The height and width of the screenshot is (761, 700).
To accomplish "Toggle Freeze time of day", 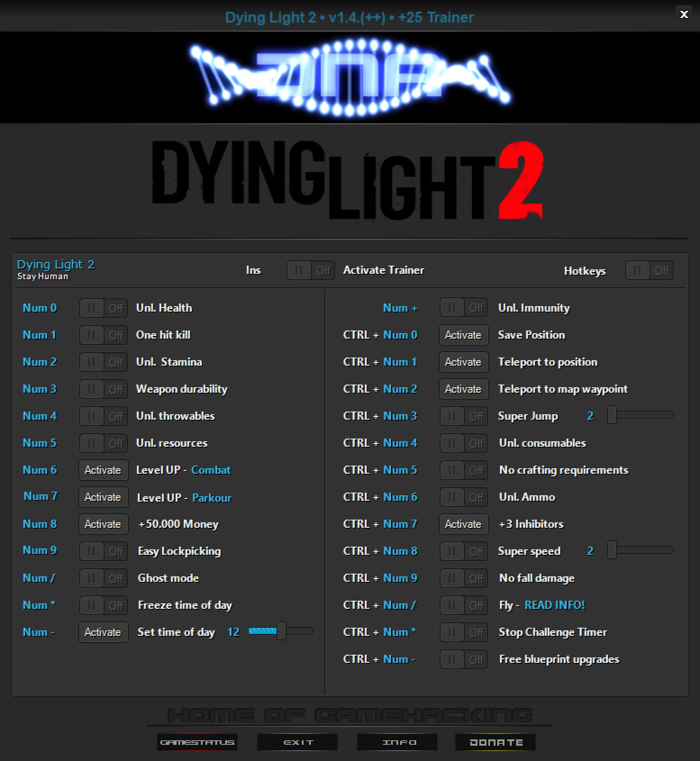I will pos(104,605).
